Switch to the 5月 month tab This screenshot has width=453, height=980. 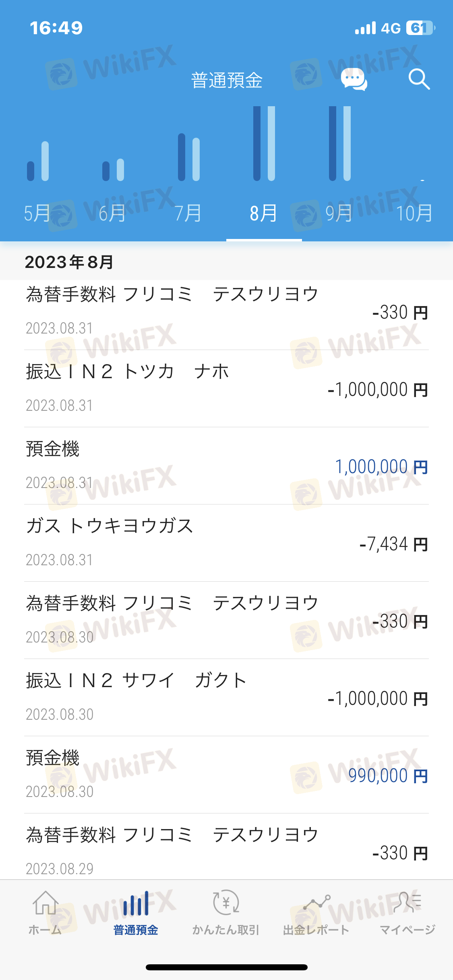(x=37, y=213)
